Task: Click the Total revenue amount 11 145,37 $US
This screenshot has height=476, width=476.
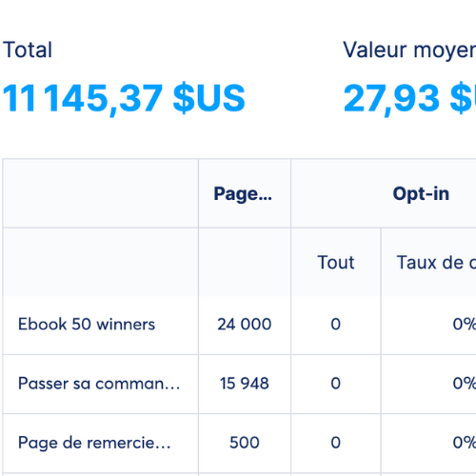Action: pos(124,98)
